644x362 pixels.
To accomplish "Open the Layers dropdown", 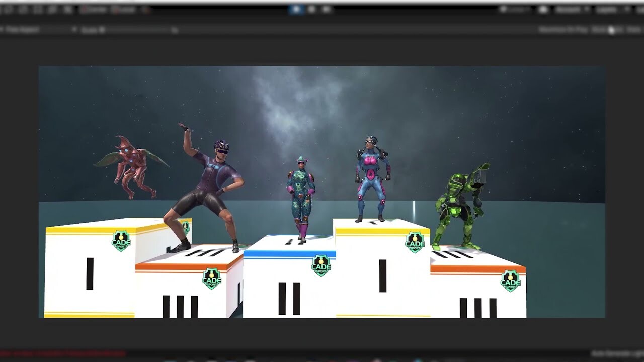I will (606, 9).
